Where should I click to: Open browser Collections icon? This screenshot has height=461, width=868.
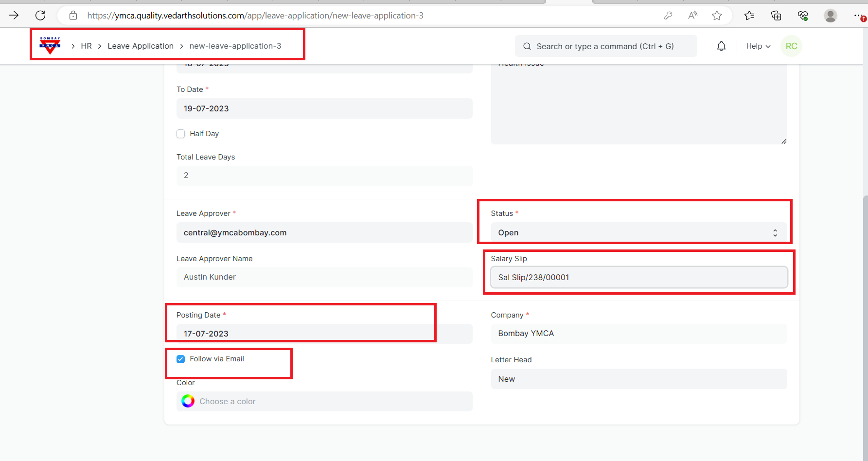tap(776, 16)
